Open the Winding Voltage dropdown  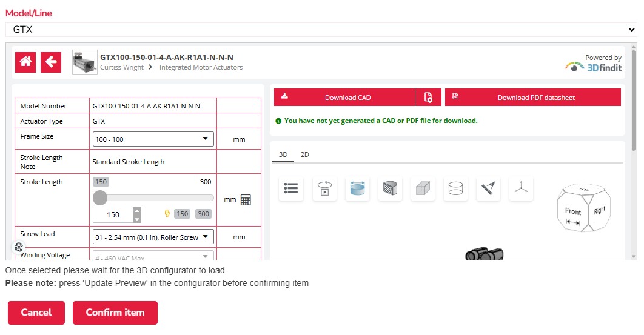tap(153, 256)
